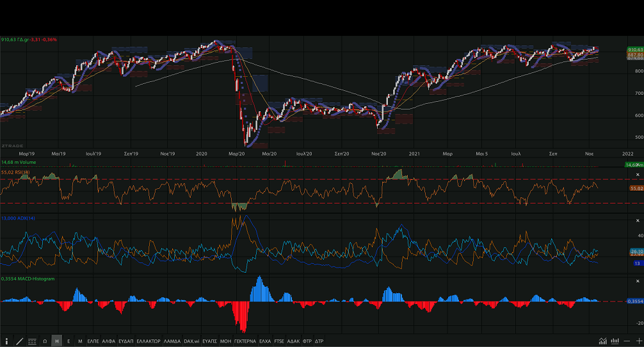Open the chart type icon
The width and height of the screenshot is (644, 347).
pos(602,341)
